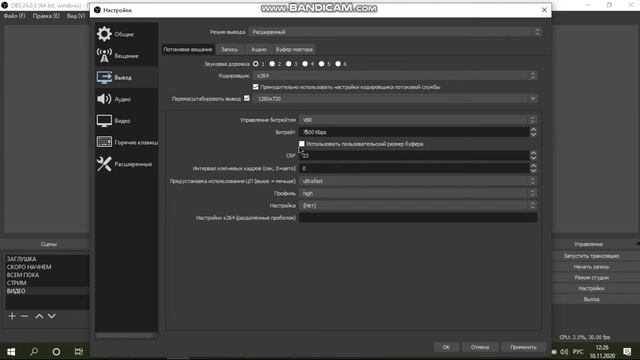The image size is (640, 360).
Task: Toggle the Перемасштабировать вывод checkbox
Action: 247,98
